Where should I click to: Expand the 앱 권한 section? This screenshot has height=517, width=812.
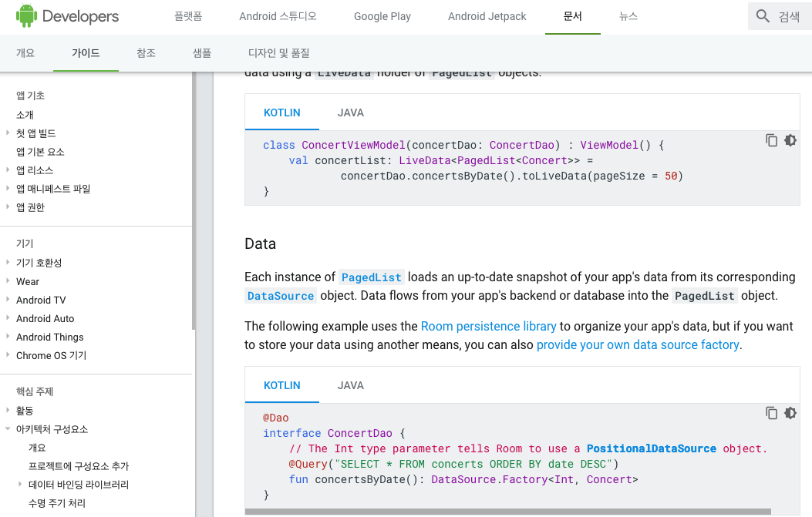(8, 207)
